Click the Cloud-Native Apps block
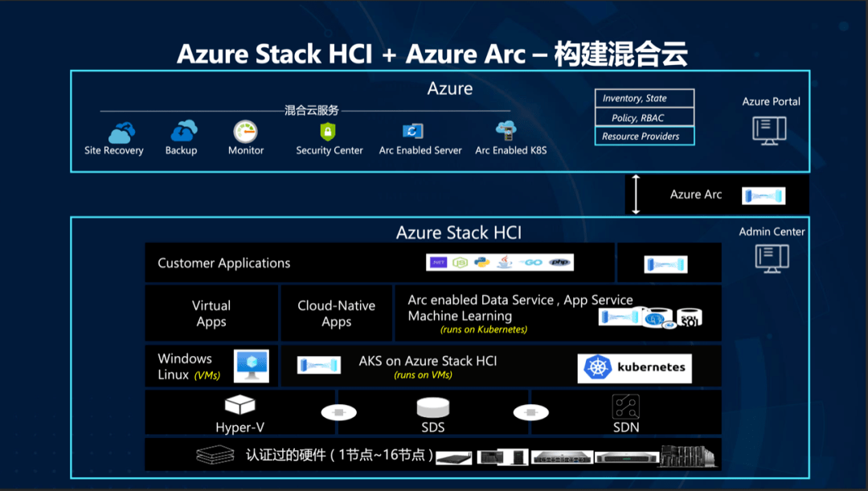The image size is (868, 491). 337,313
